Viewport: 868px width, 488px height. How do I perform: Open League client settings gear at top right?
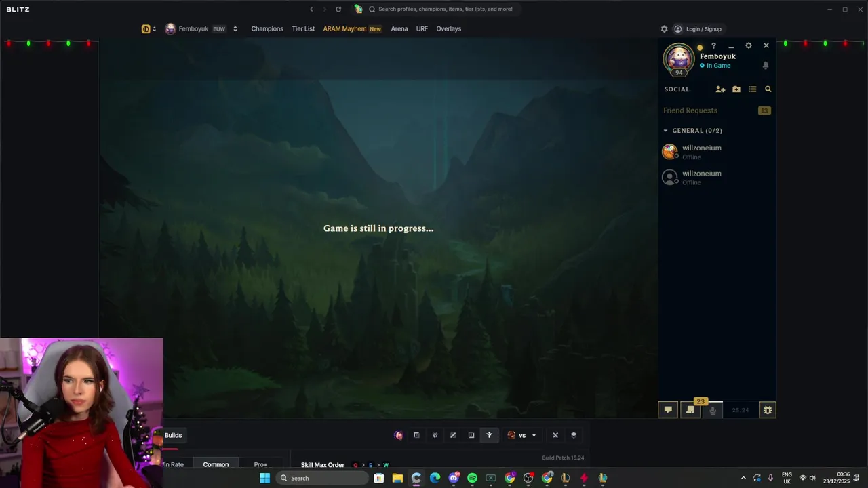pyautogui.click(x=749, y=45)
